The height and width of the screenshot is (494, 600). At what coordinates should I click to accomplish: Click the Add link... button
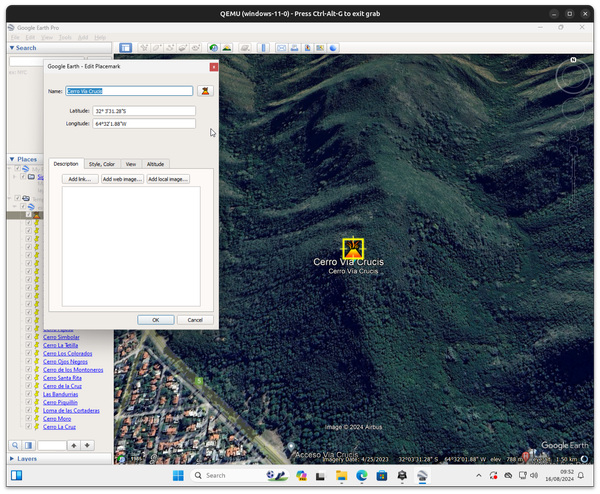[80, 179]
